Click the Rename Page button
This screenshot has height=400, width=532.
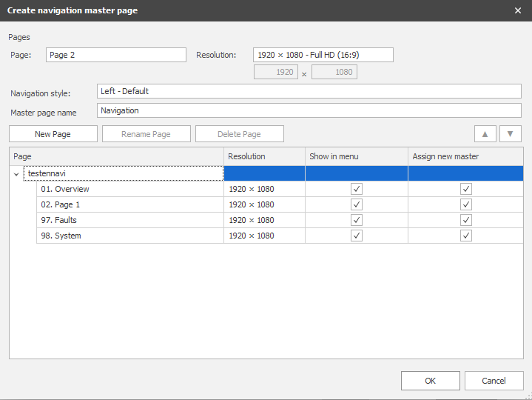(x=147, y=134)
